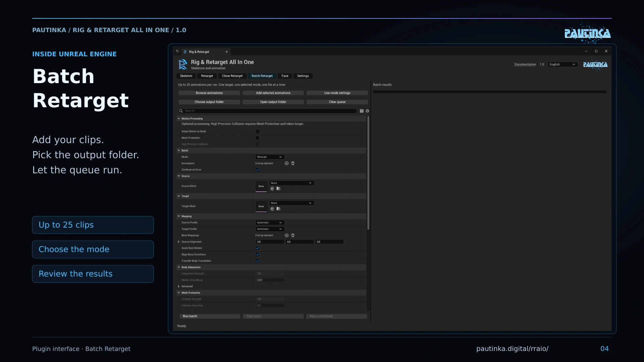The width and height of the screenshot is (644, 362).
Task: Expand the Source Alignment row
Action: click(179, 242)
